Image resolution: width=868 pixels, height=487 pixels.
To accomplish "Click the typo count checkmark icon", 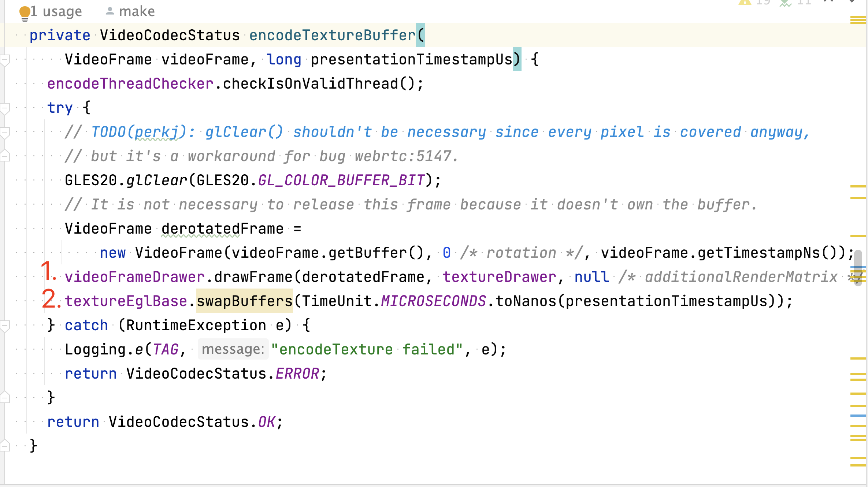I will coord(786,3).
